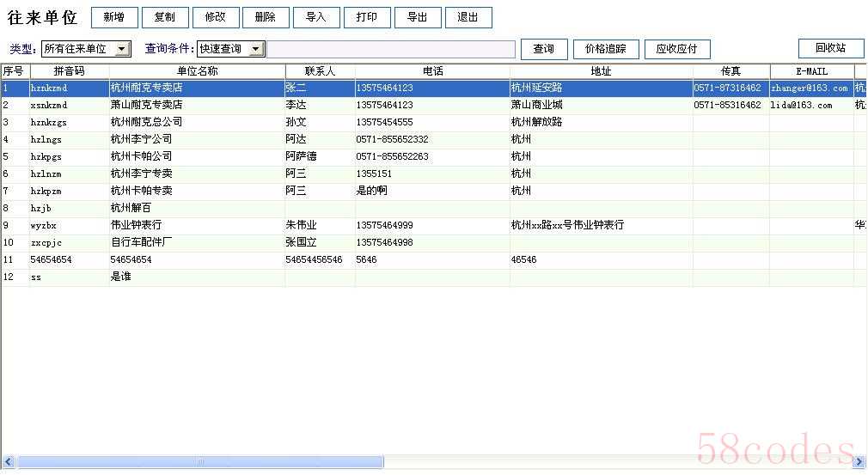The image size is (868, 475).
Task: Sort by the 拼音码 column header
Action: click(x=69, y=71)
